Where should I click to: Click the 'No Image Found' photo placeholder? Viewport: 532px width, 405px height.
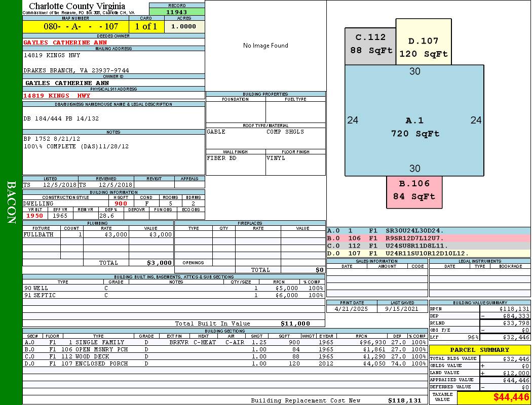click(265, 46)
